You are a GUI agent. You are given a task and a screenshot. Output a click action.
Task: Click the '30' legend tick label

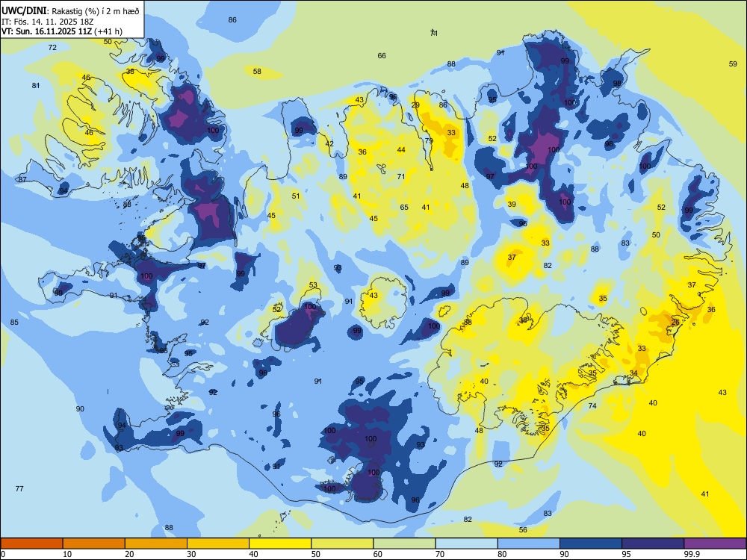(191, 554)
